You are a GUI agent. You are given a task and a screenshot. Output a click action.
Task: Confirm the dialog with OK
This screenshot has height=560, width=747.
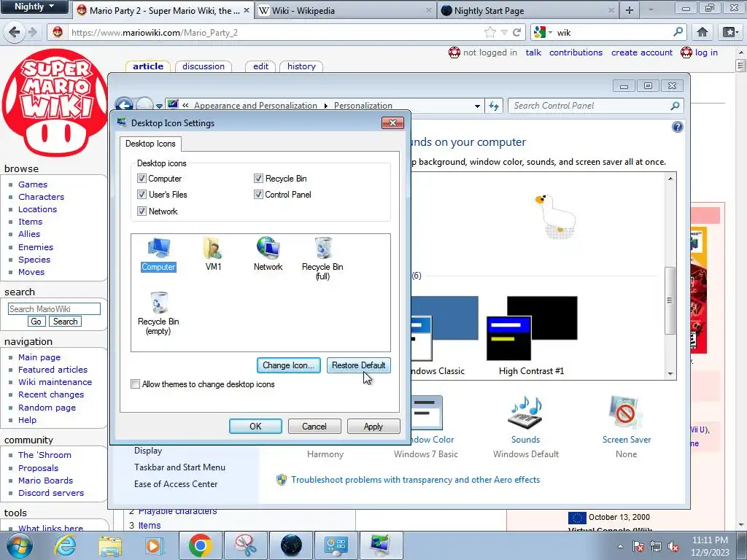[255, 426]
